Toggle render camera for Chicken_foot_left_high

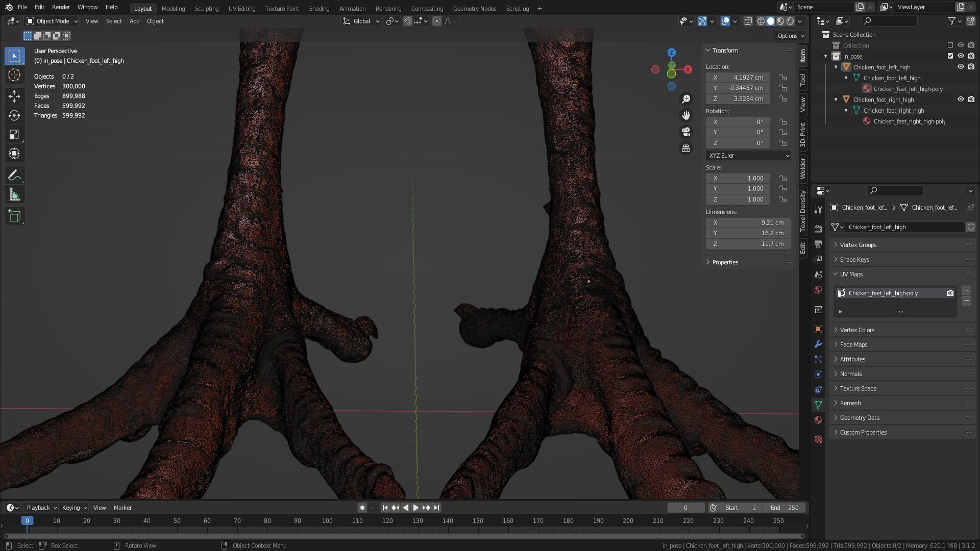(971, 67)
